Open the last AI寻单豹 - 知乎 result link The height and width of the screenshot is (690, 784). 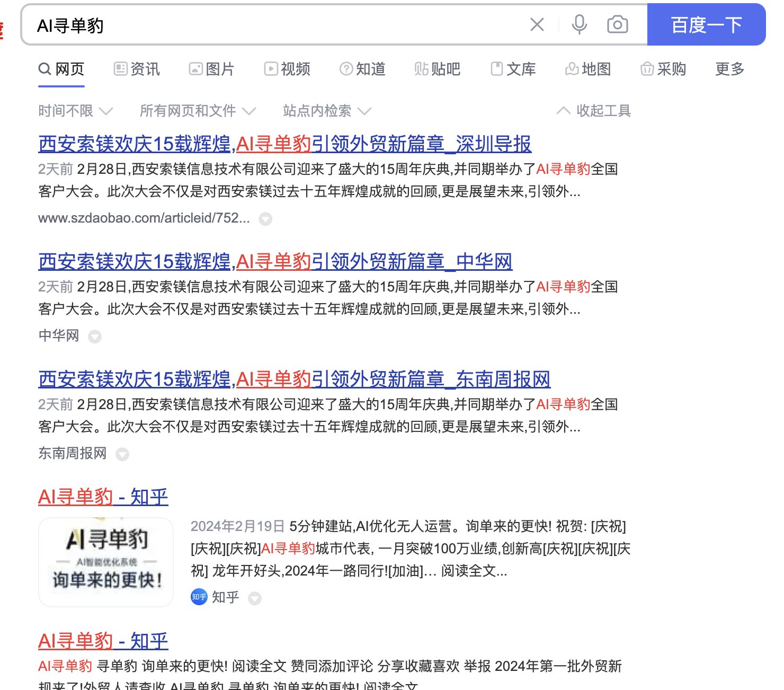[103, 641]
